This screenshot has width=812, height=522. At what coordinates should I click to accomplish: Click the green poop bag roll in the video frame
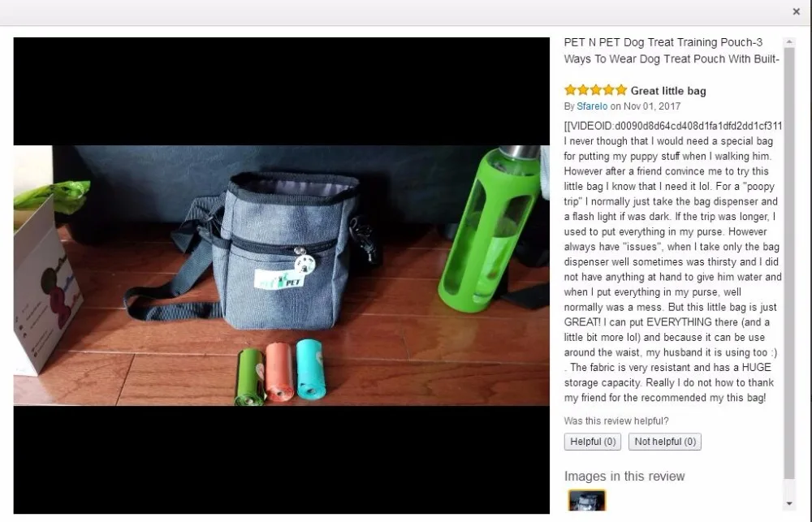coord(249,377)
